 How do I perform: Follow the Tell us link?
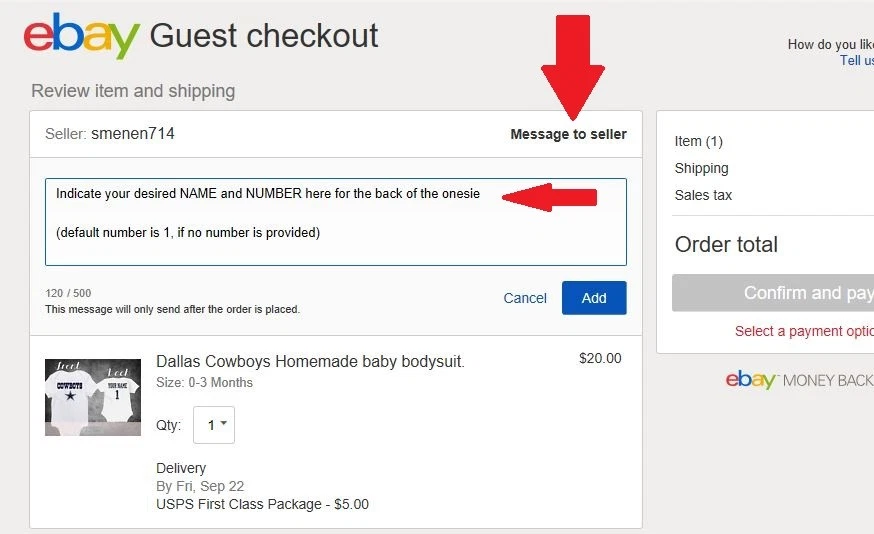(856, 60)
